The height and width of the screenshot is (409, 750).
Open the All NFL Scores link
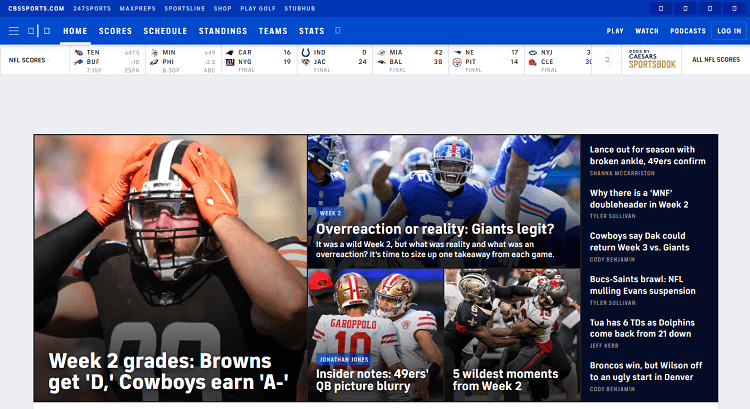(716, 60)
